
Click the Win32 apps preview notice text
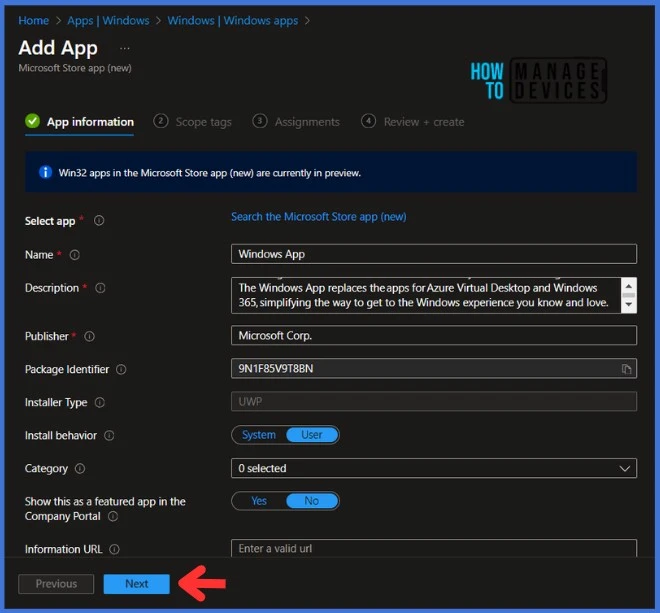[210, 173]
